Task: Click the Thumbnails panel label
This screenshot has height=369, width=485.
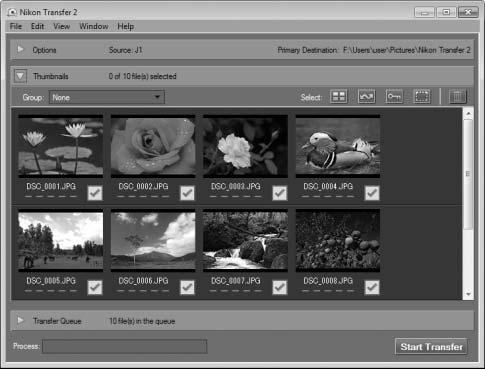Action: click(x=51, y=76)
